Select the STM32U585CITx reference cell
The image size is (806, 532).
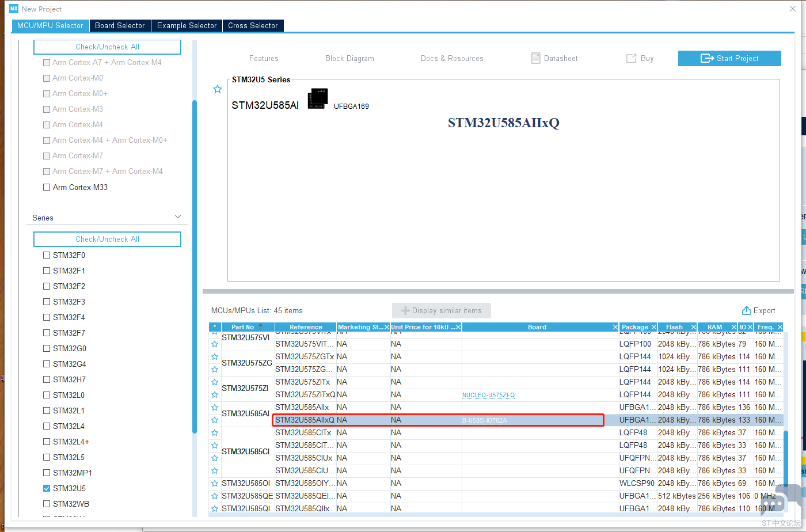point(306,432)
